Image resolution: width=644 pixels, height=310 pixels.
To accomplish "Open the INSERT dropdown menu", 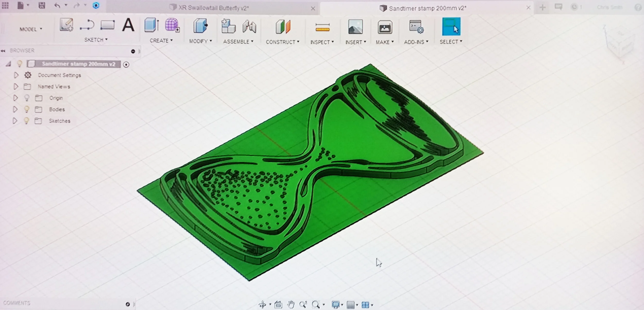I will point(356,42).
